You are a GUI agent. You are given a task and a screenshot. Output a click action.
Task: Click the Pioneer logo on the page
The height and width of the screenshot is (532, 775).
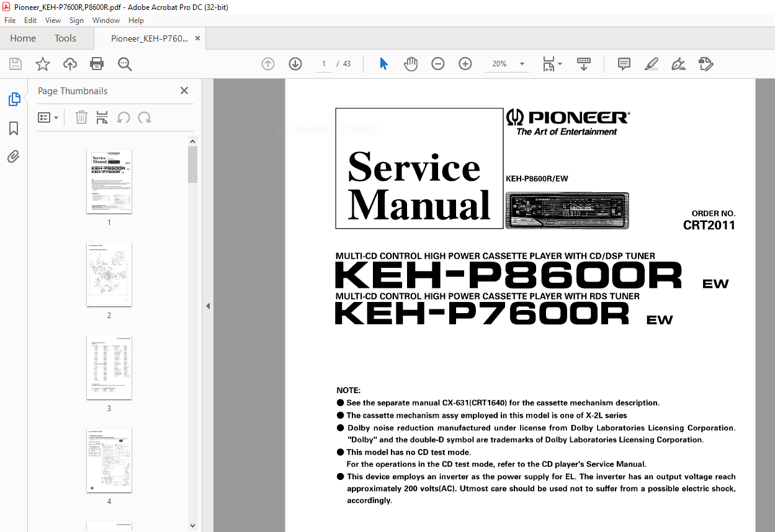[x=568, y=122]
